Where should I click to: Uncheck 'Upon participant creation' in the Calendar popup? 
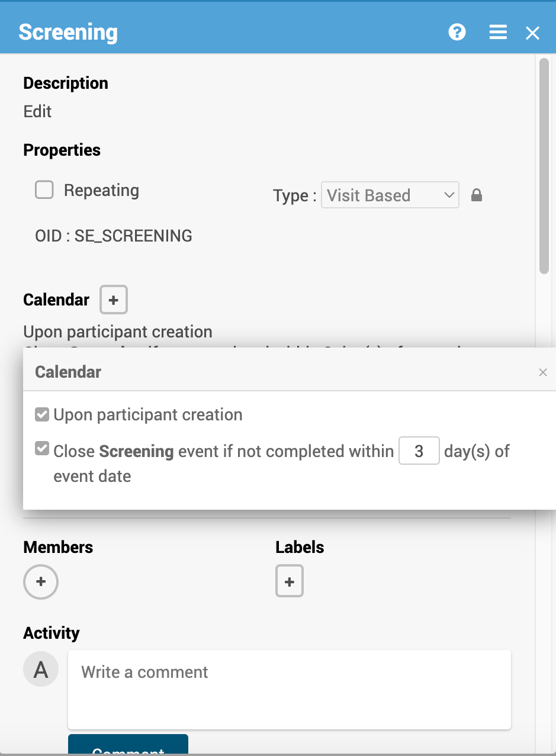41,414
